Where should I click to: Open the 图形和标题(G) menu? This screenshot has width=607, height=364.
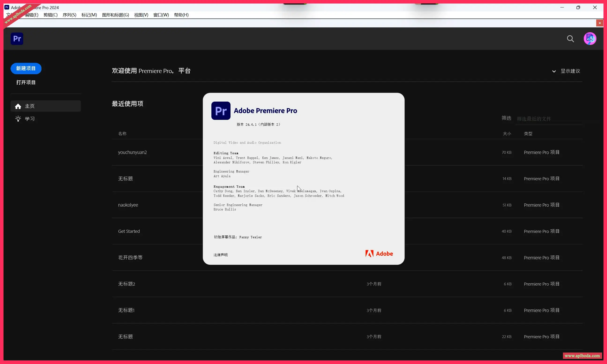[115, 15]
